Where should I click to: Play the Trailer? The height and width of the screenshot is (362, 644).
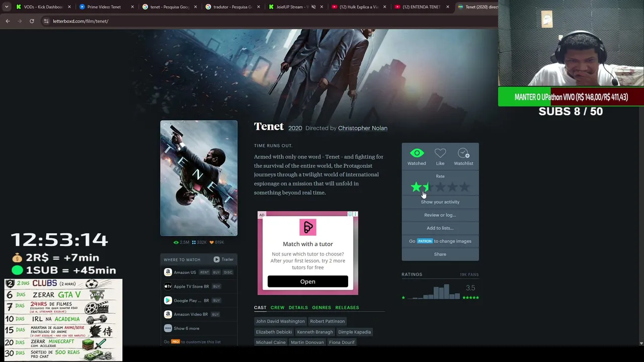click(x=223, y=259)
